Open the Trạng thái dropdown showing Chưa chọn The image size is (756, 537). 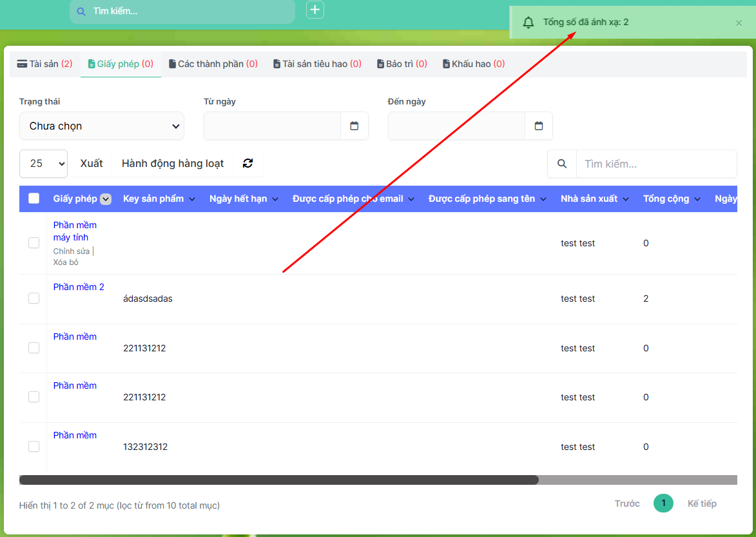coord(102,126)
